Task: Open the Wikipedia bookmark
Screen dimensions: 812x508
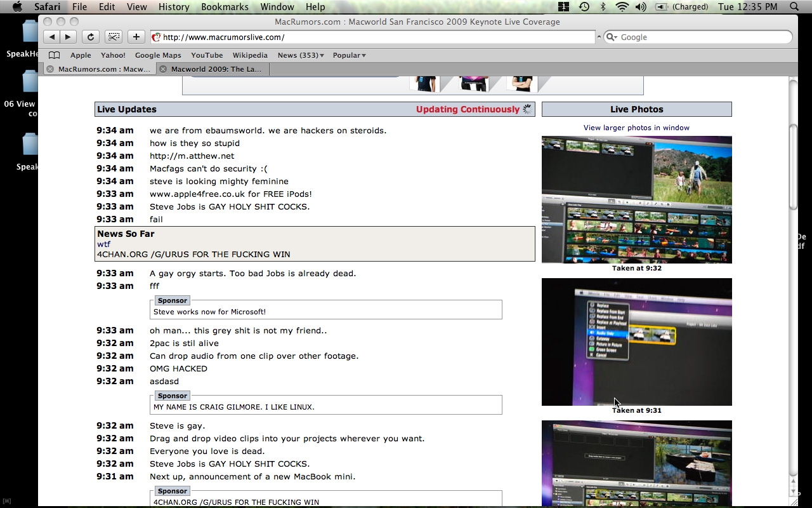Action: [250, 55]
